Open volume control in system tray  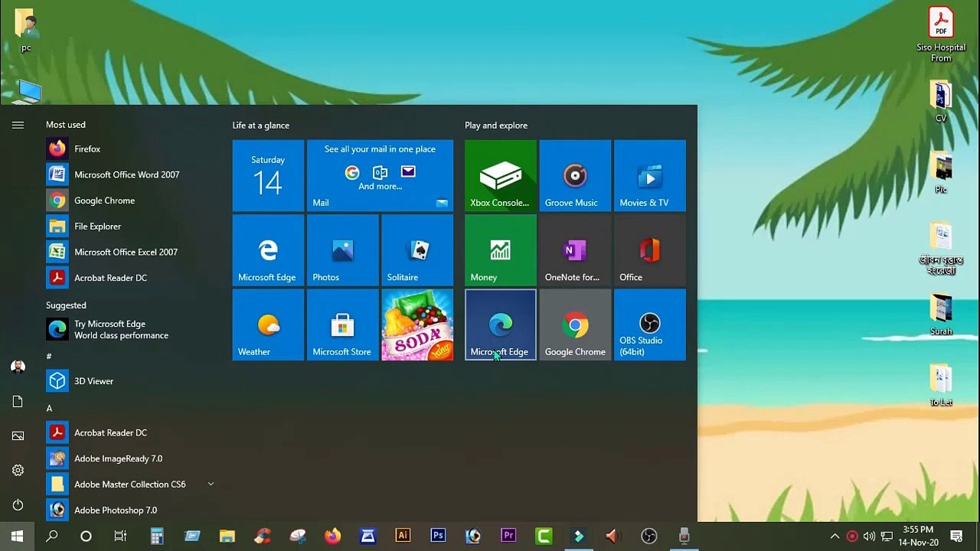pos(869,536)
